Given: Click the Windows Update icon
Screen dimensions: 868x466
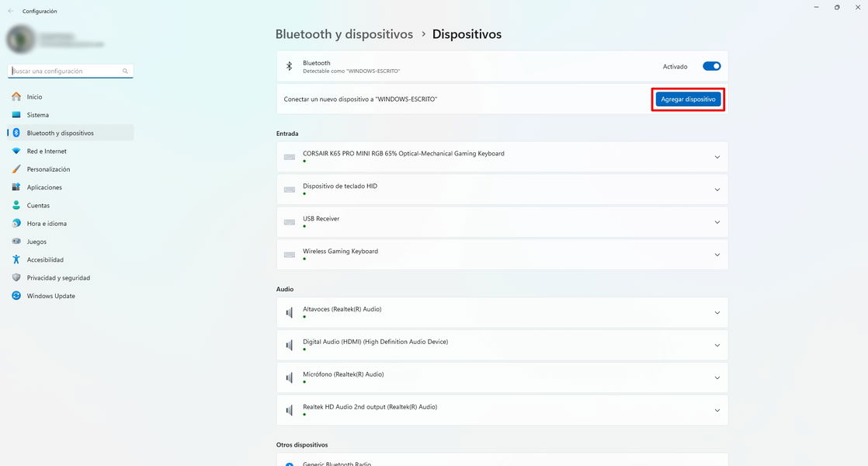Looking at the screenshot, I should [16, 296].
